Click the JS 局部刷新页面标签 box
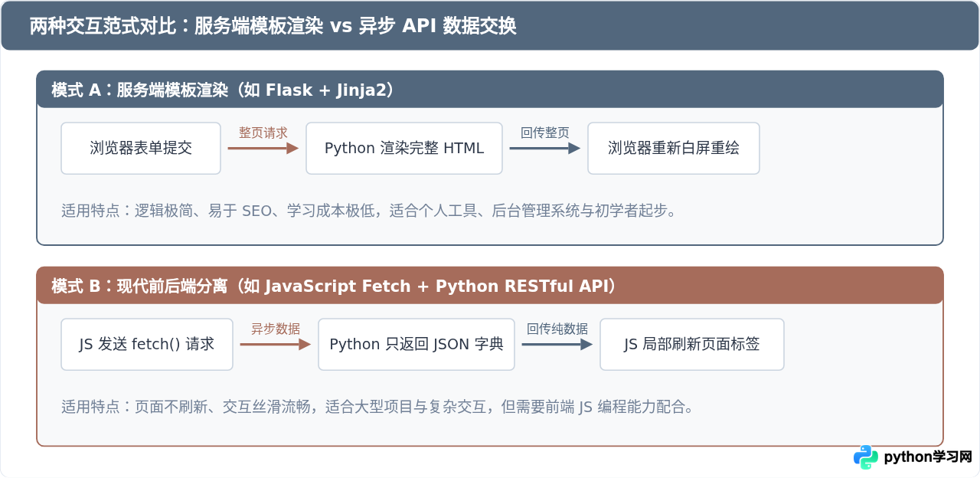Viewport: 980px width, 478px height. [x=692, y=345]
